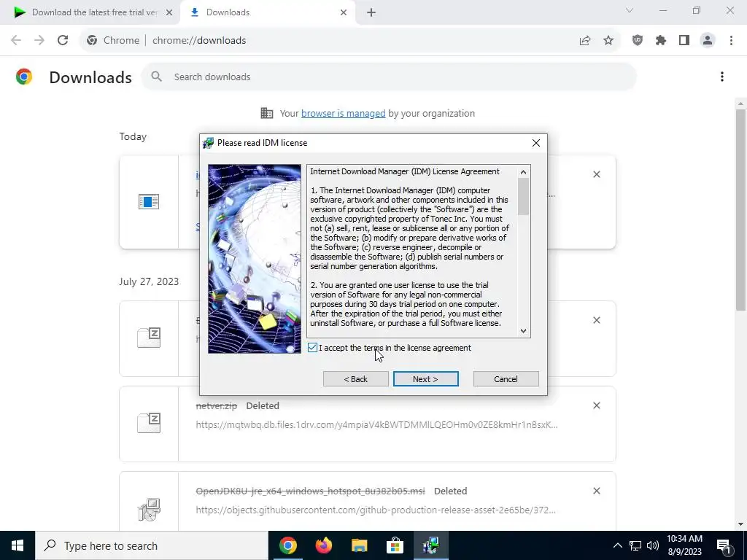The height and width of the screenshot is (560, 747).
Task: Click the search magnifier icon in Downloads
Action: [x=156, y=76]
